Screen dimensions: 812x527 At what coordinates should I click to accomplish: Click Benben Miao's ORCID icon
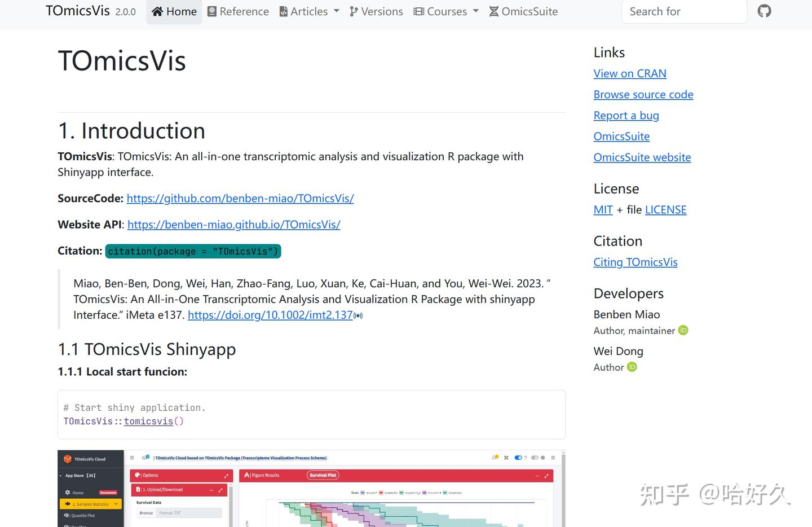[x=683, y=331]
